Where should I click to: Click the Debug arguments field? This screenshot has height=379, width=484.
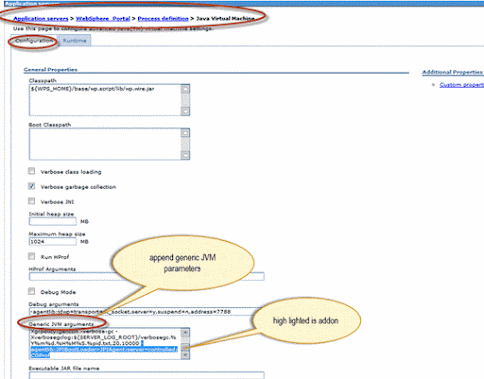tap(147, 312)
